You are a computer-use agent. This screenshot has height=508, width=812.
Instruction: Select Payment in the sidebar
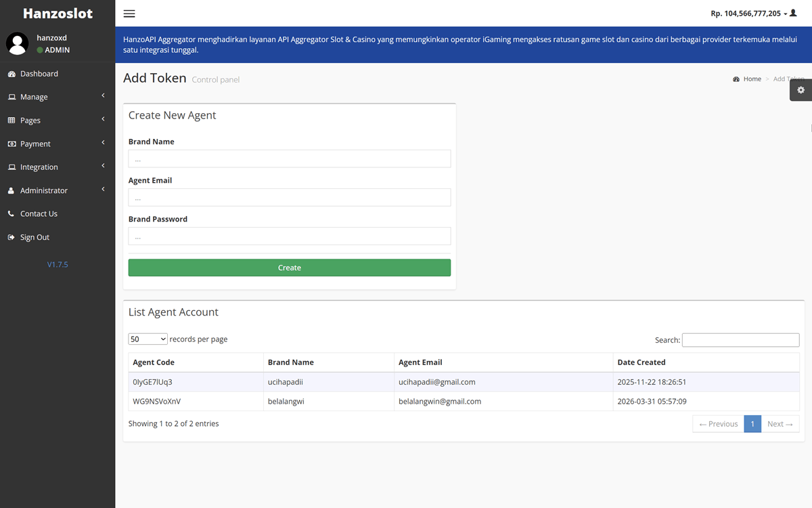[58, 144]
